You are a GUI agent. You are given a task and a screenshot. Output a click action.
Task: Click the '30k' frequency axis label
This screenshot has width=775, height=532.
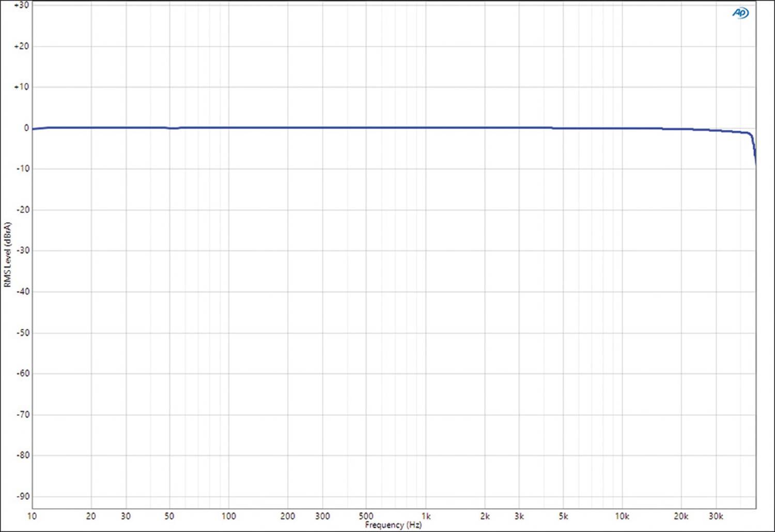point(716,516)
